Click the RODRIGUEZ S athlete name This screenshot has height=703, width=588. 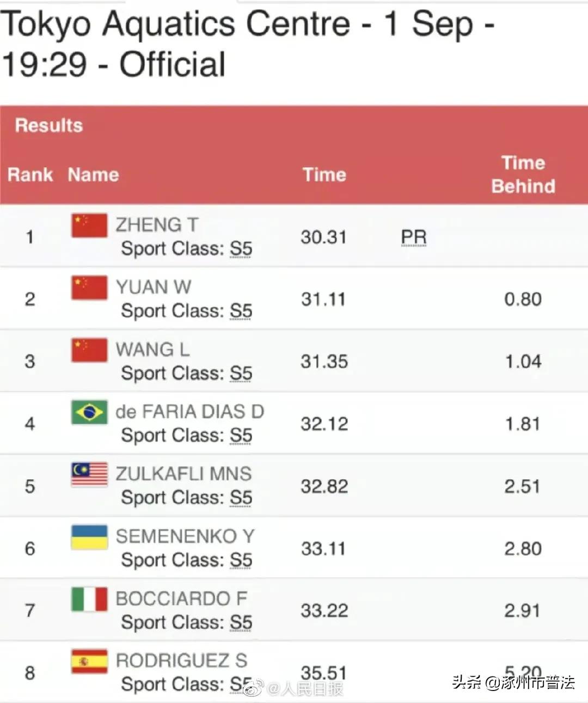click(x=181, y=661)
